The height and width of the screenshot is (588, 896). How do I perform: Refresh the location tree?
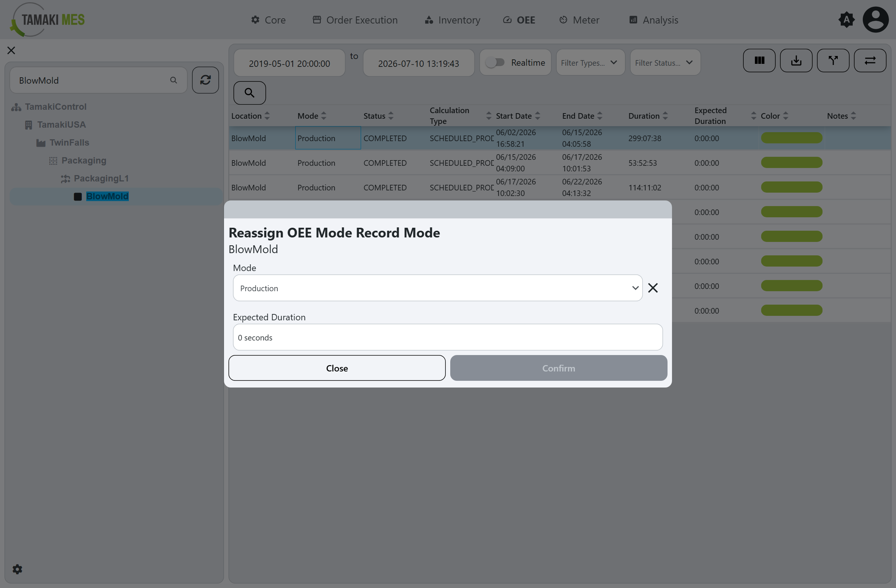[x=205, y=80]
